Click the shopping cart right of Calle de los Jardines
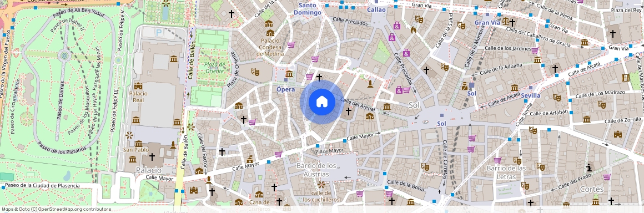 pos(535,50)
